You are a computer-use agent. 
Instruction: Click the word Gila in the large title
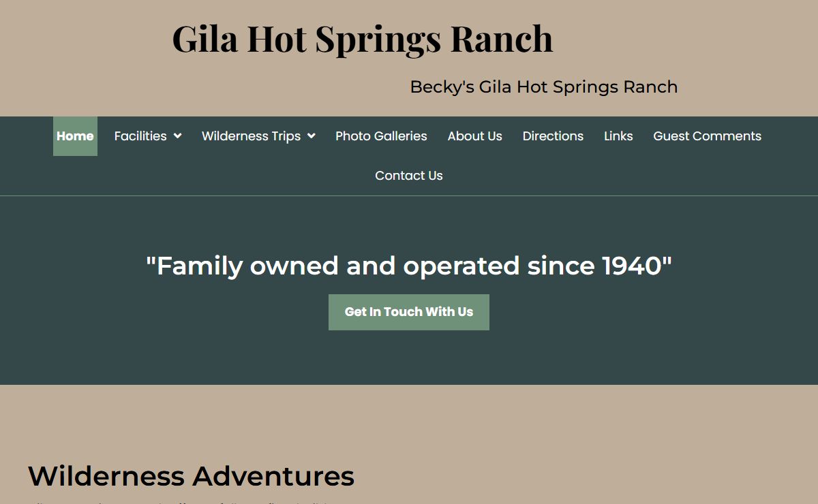(204, 39)
